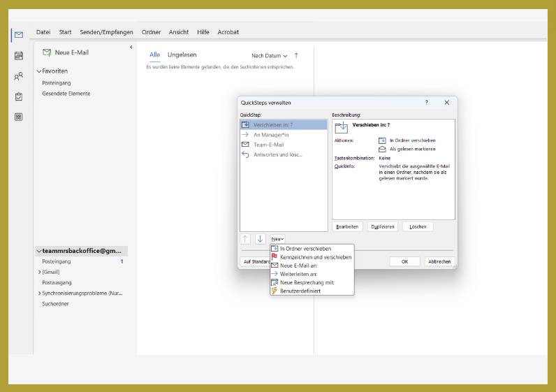Open the Start ribbon tab
The width and height of the screenshot is (556, 392).
[65, 32]
